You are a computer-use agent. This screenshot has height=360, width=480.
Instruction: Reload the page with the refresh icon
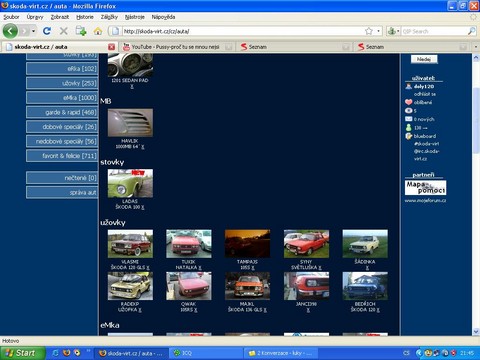(x=47, y=31)
